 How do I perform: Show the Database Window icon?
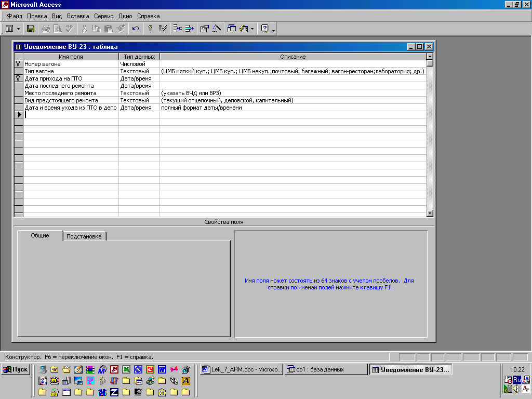pyautogui.click(x=231, y=29)
